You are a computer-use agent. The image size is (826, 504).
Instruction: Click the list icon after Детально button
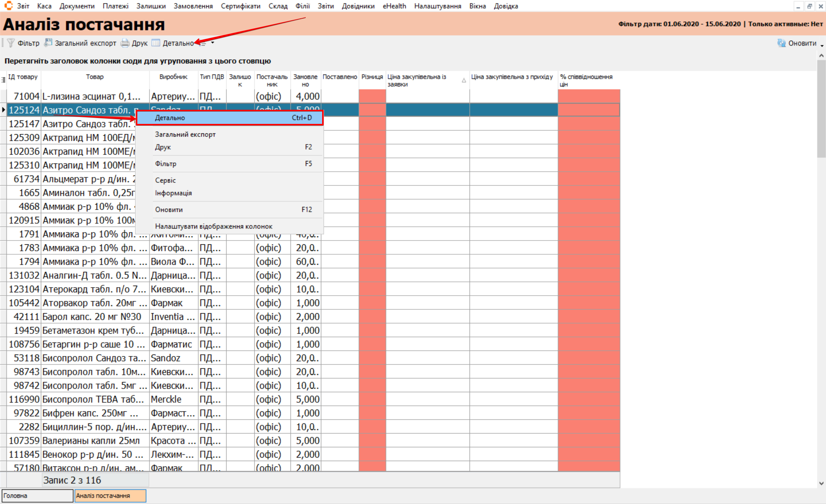[x=204, y=44]
